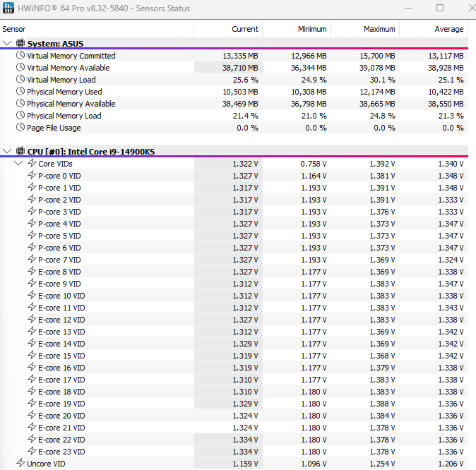Select the E-core 19 VID row label
This screenshot has height=470, width=476.
pyautogui.click(x=61, y=404)
